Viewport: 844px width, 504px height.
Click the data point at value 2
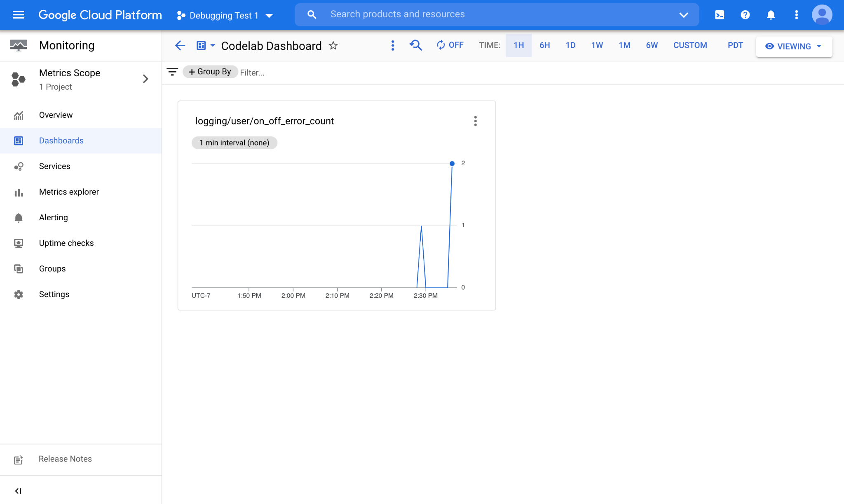tap(452, 163)
